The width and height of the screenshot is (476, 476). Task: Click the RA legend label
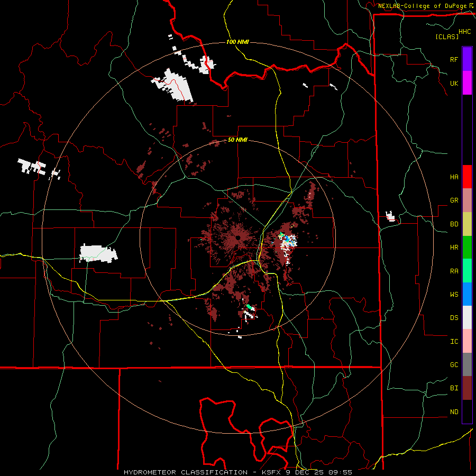click(454, 271)
